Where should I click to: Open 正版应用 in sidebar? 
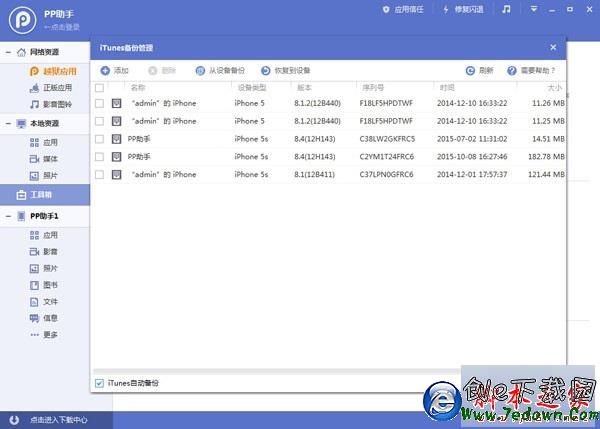(51, 88)
